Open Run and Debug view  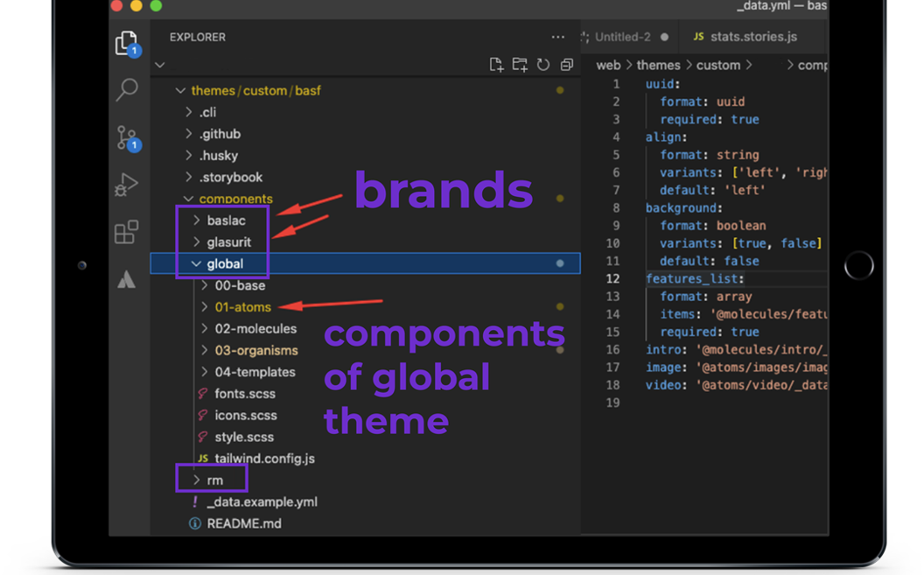coord(127,185)
